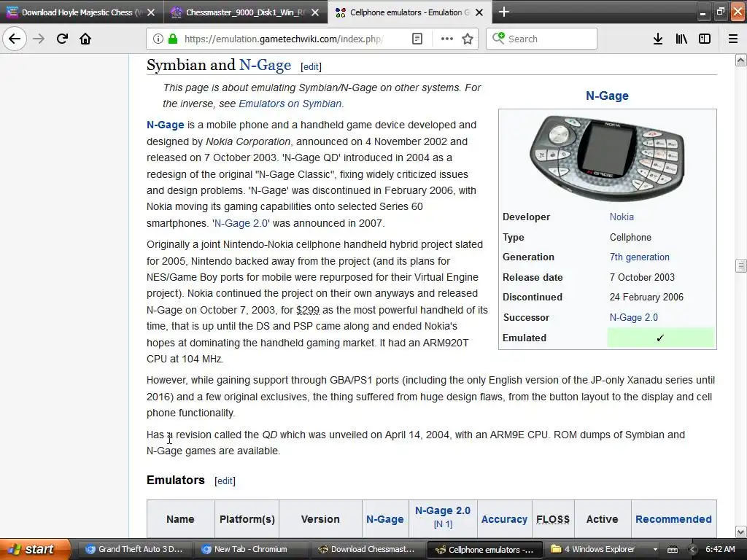Viewport: 747px width, 560px height.
Task: Click the Emulated checkmark cell
Action: 660,338
